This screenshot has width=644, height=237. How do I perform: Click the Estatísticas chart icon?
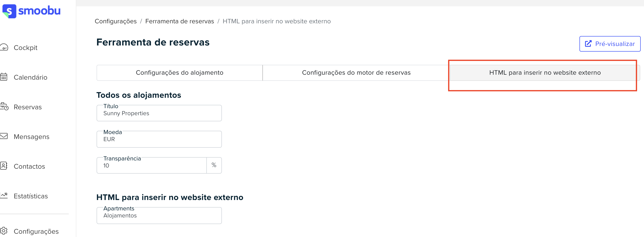pos(4,196)
